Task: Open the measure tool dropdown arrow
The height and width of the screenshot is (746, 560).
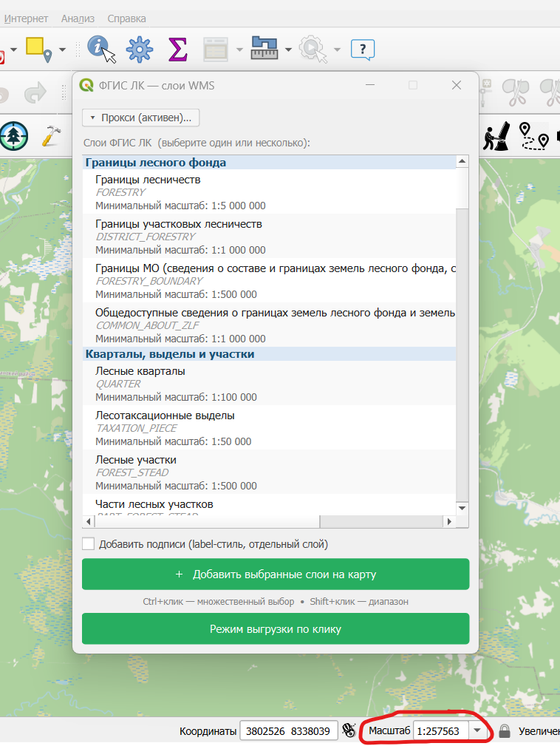Action: pyautogui.click(x=288, y=50)
